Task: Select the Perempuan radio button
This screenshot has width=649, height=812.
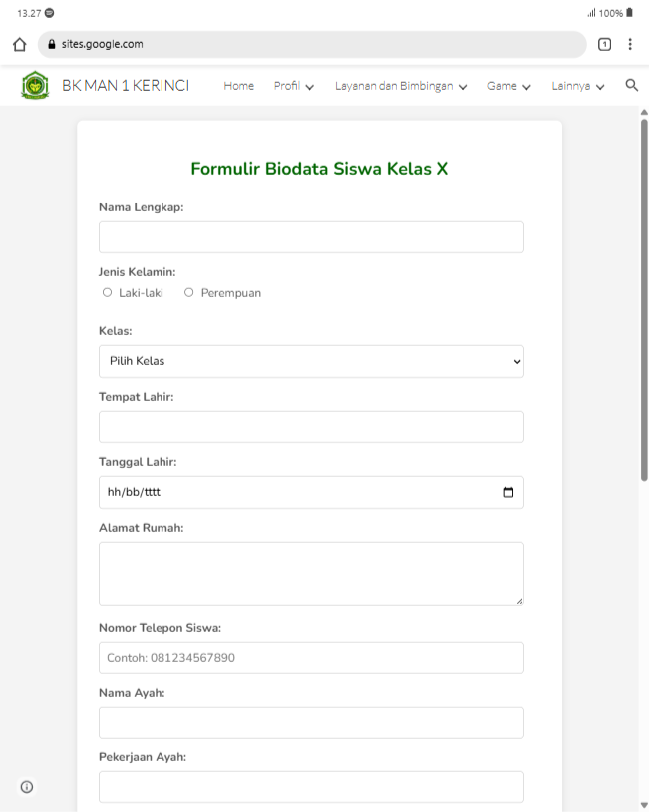Action: click(x=189, y=293)
